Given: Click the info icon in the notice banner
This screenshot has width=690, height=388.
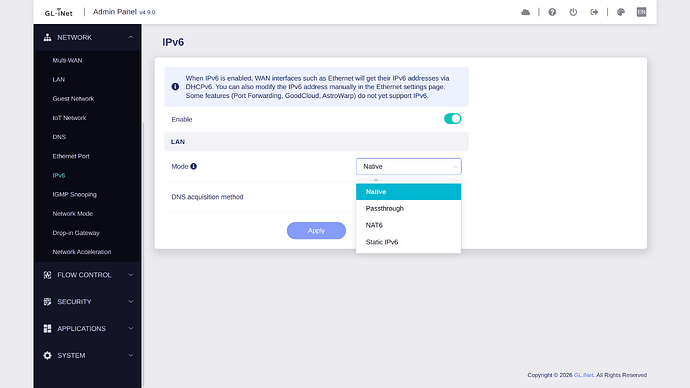Looking at the screenshot, I should (175, 87).
